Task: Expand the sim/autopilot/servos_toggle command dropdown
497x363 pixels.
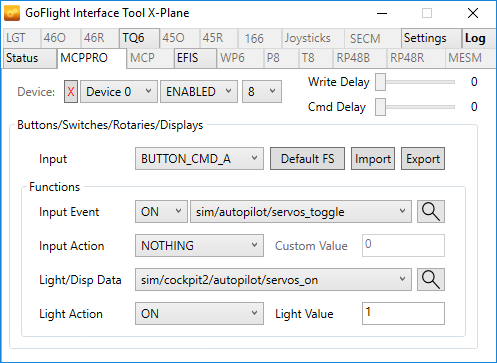Action: 301,211
